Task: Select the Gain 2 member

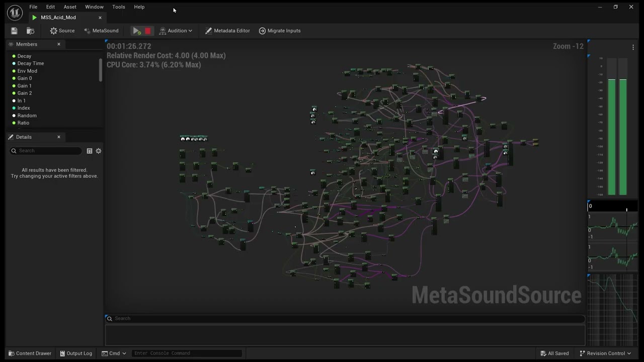Action: (25, 93)
